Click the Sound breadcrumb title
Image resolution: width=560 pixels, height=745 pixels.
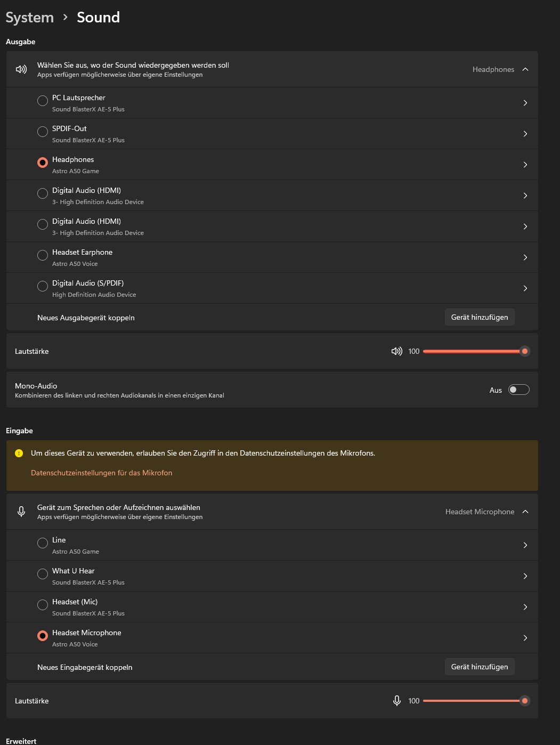[x=98, y=18]
